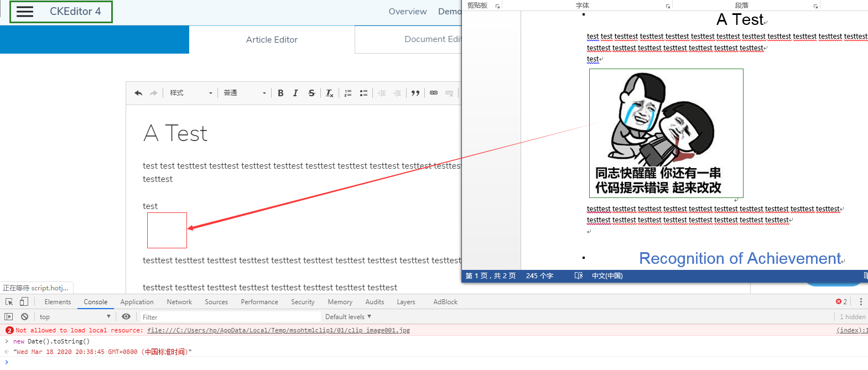
Task: Click the console date output string
Action: click(x=102, y=352)
